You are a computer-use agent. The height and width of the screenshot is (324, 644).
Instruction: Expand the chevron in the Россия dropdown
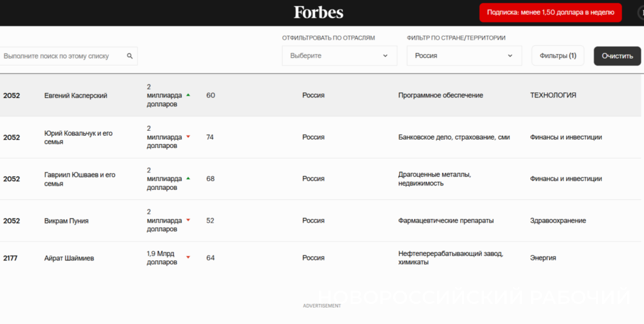click(x=509, y=56)
